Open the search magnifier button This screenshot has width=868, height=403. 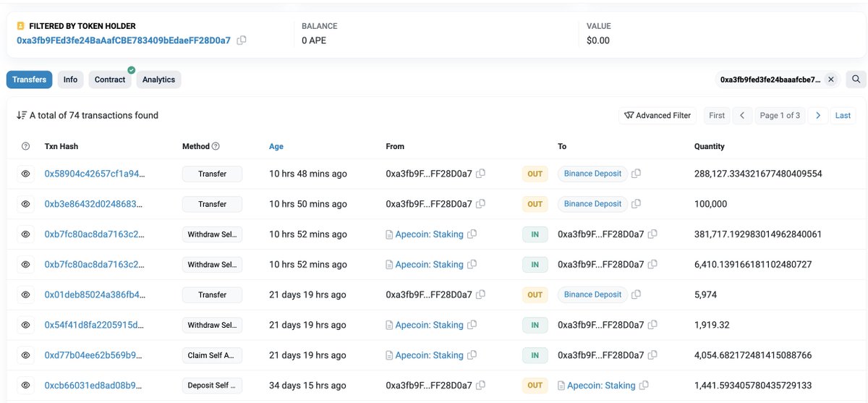[x=856, y=80]
